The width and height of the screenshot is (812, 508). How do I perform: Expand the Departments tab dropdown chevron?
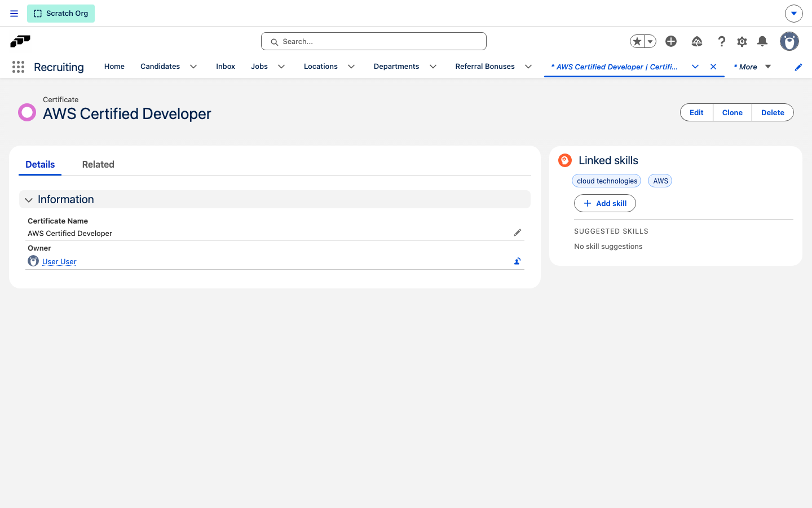(433, 67)
